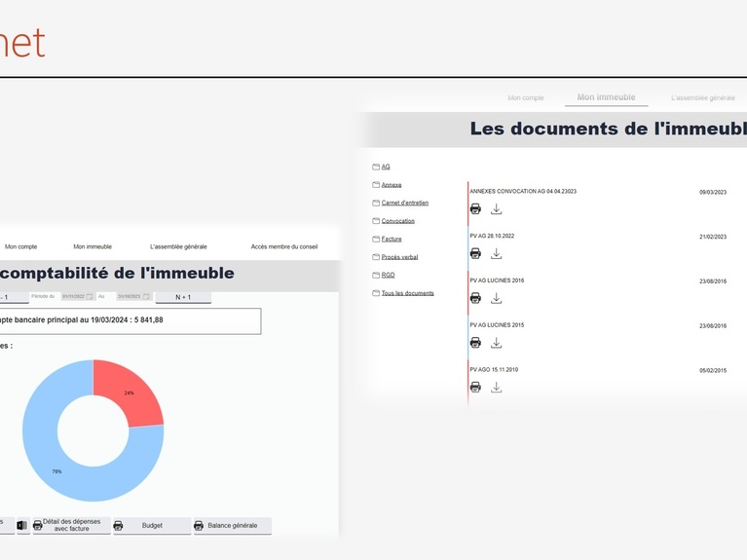This screenshot has width=747, height=560.
Task: Select document title PV AG LUCINES 2015
Action: pos(497,325)
